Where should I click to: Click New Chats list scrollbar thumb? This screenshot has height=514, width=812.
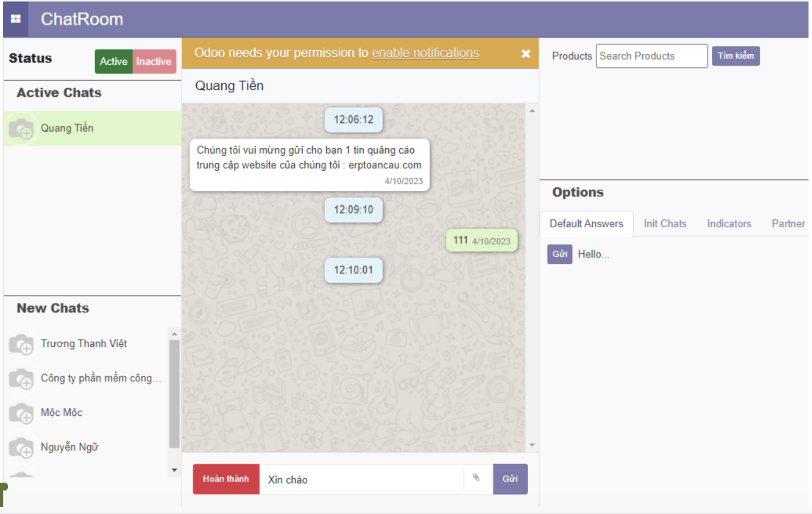point(174,394)
